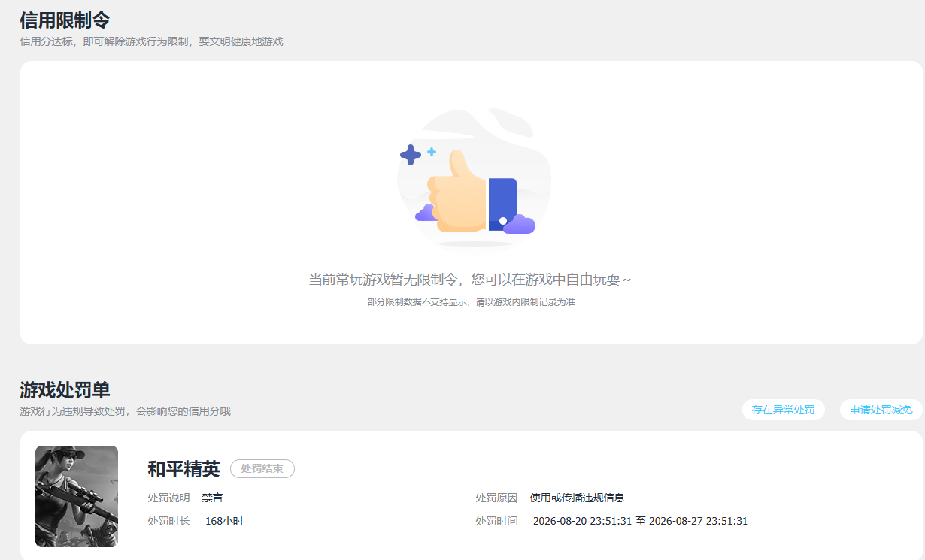925x560 pixels.
Task: Click the 游戏处罚单 heading
Action: click(65, 389)
